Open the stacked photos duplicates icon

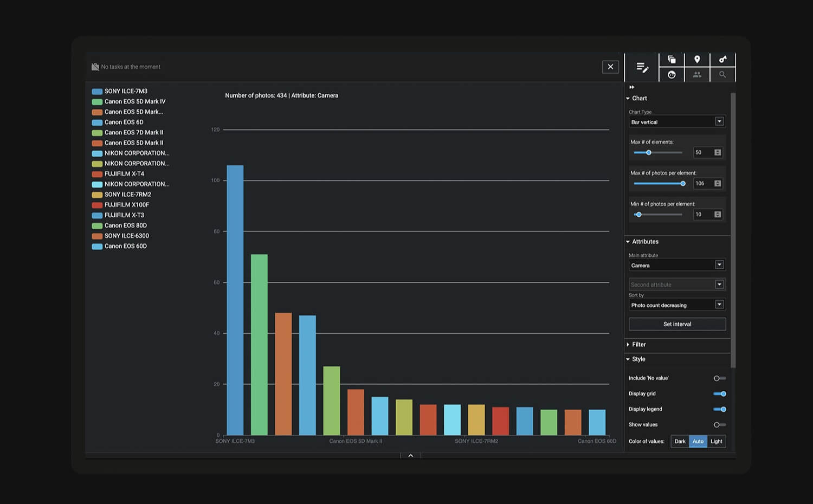pos(672,59)
